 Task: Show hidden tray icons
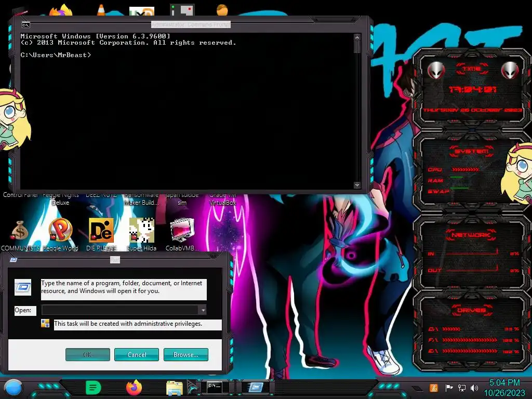pyautogui.click(x=417, y=389)
